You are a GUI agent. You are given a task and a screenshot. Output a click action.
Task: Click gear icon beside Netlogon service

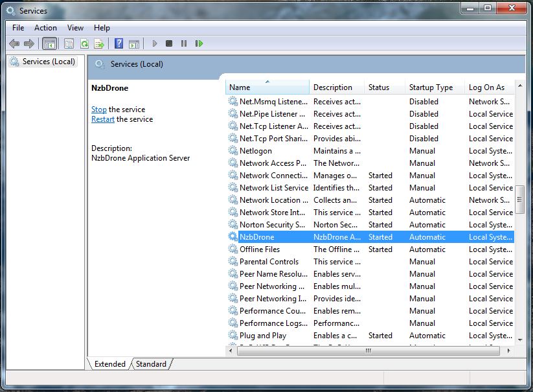pyautogui.click(x=233, y=150)
